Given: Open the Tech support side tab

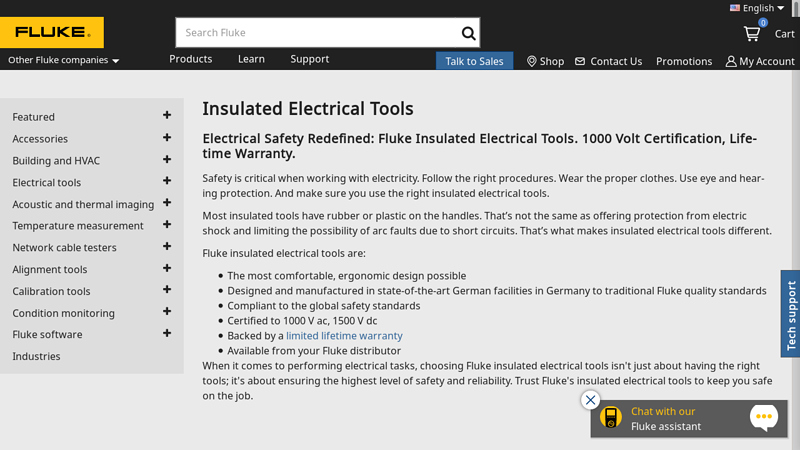Looking at the screenshot, I should (x=790, y=314).
